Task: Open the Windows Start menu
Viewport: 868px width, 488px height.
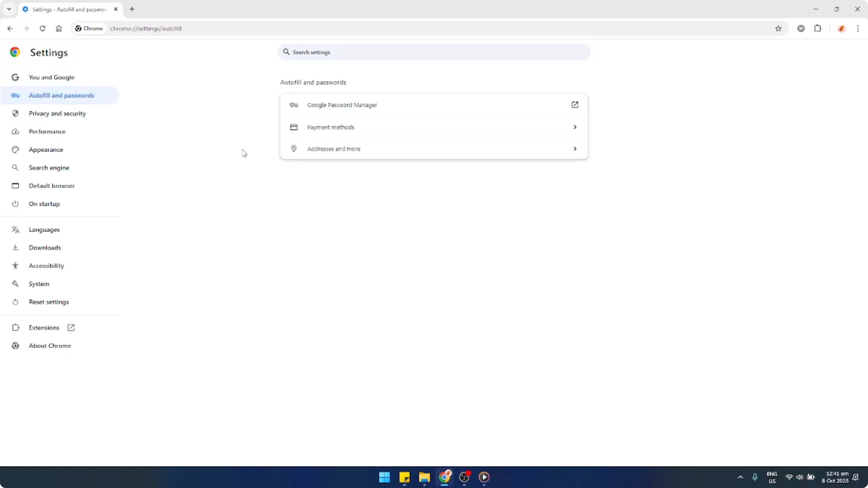Action: 384,478
